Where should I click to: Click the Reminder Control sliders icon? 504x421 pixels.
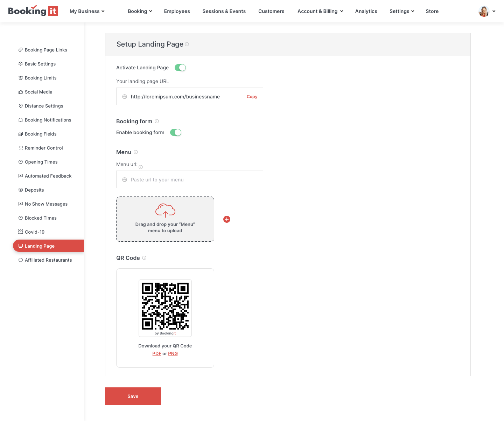[x=21, y=148]
